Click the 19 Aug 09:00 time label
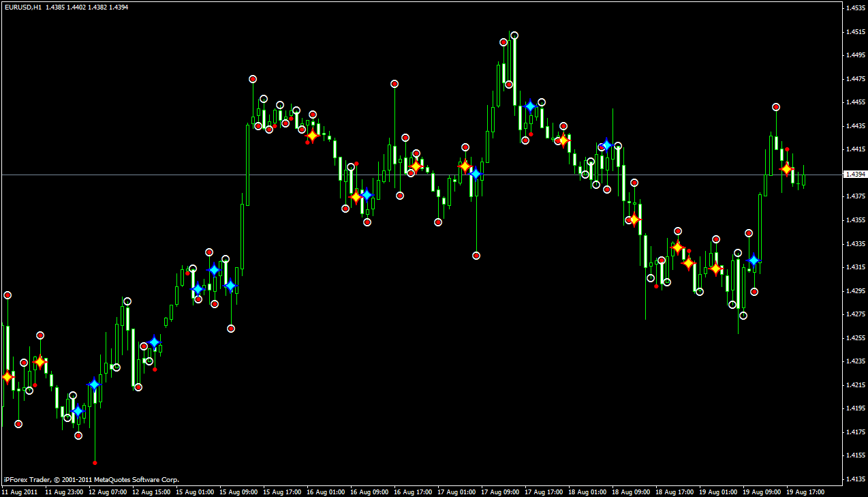This screenshot has height=497, width=868. (x=762, y=492)
